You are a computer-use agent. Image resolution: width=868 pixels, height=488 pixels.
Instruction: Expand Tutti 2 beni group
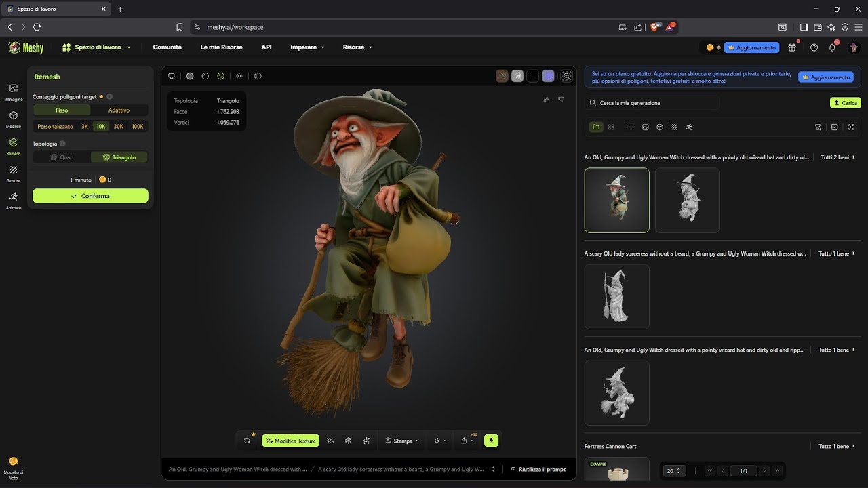[x=837, y=157]
